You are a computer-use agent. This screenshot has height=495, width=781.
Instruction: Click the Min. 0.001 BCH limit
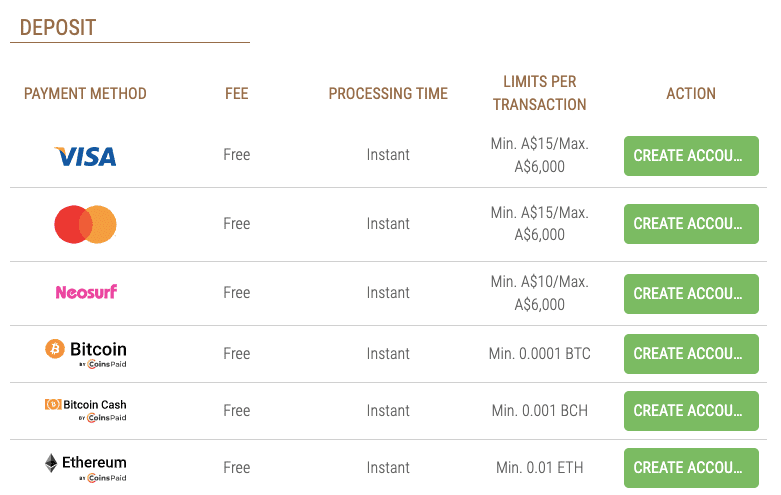click(x=539, y=411)
